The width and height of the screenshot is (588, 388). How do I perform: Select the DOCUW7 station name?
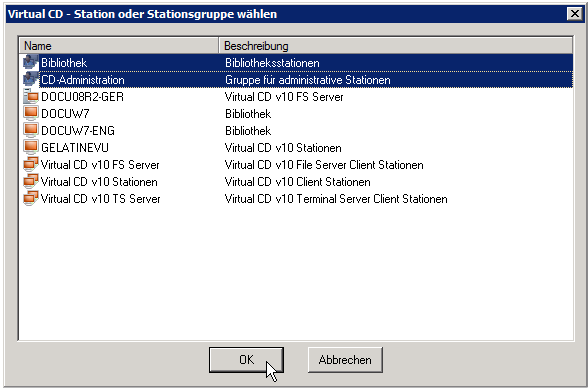(65, 114)
